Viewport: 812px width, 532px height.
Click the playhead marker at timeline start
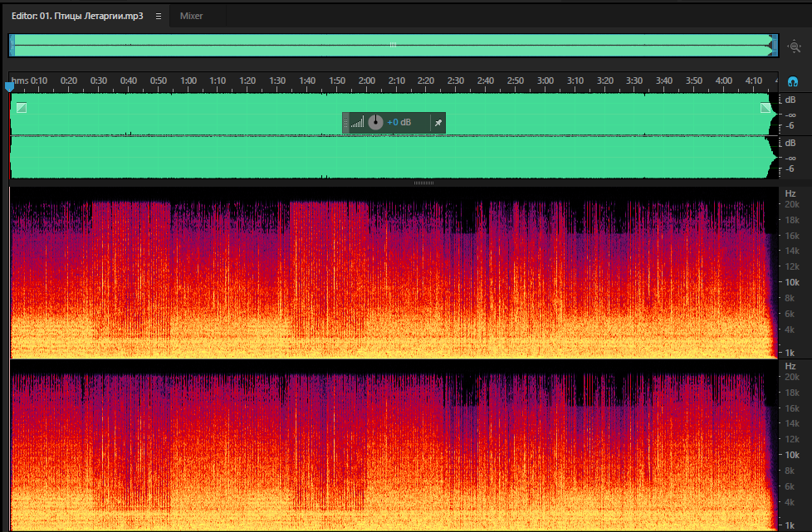click(9, 87)
